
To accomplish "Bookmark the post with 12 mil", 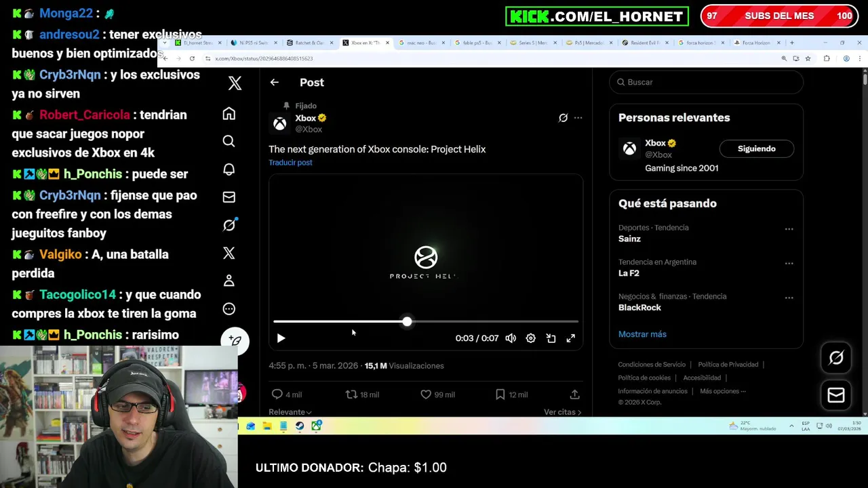I will pos(500,394).
